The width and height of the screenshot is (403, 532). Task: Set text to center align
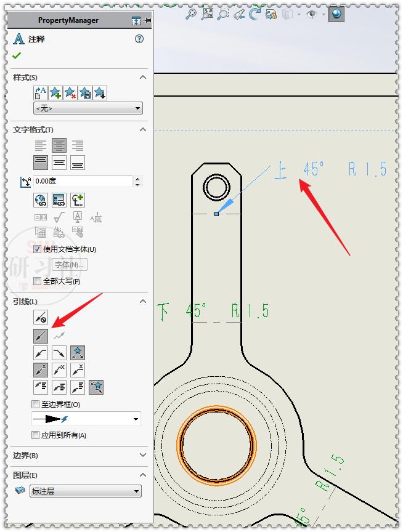[x=59, y=145]
